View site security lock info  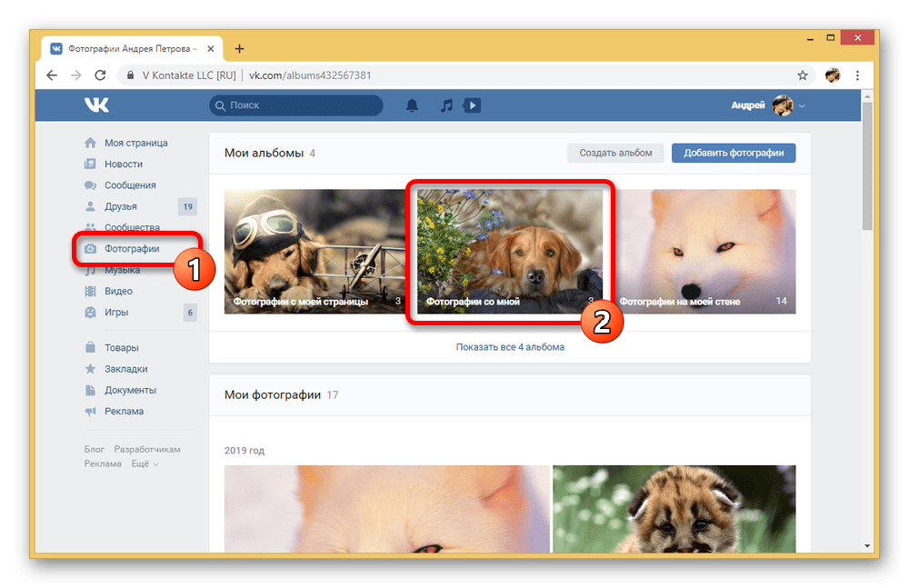click(x=130, y=75)
